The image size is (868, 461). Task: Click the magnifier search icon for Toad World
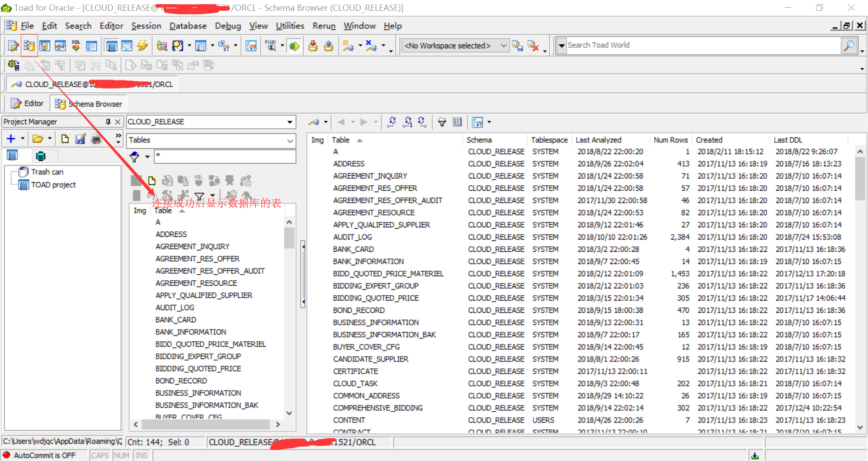tap(849, 46)
